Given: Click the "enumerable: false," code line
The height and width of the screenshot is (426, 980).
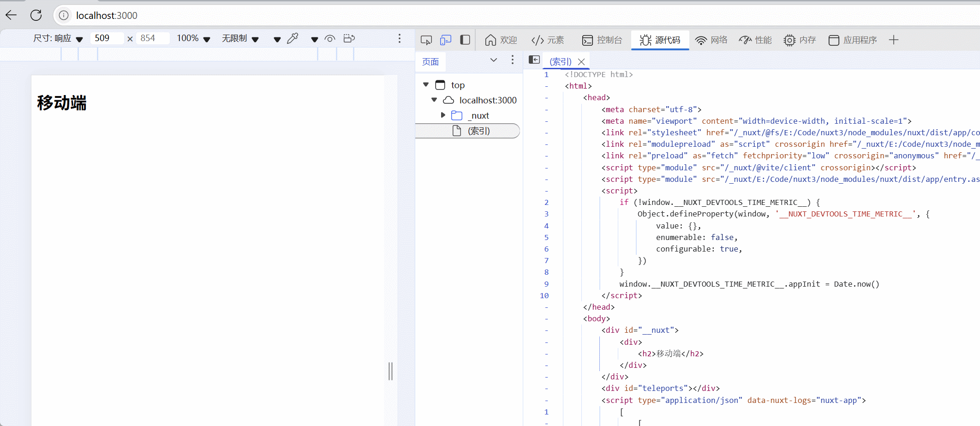Looking at the screenshot, I should (x=697, y=237).
